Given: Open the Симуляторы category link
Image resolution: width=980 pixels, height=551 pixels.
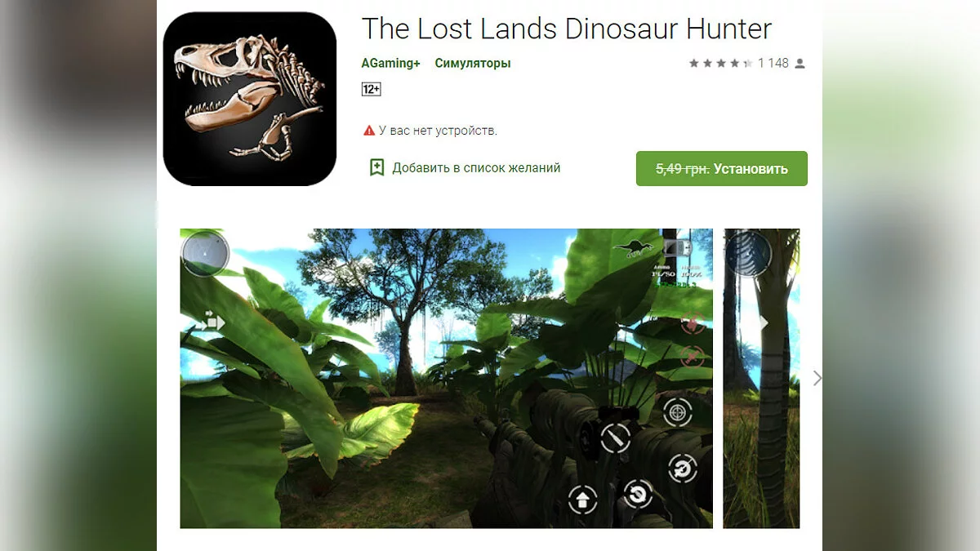Looking at the screenshot, I should [x=473, y=63].
